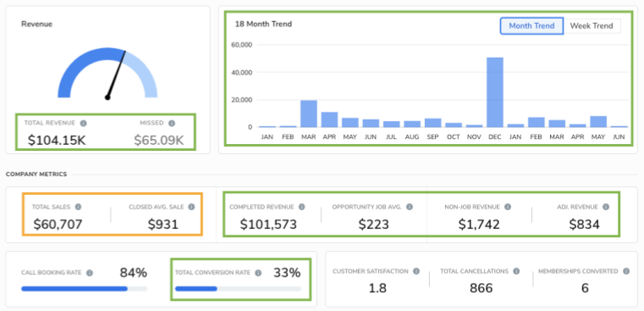Click the info icon by Opportunity Job Avg.

tap(410, 207)
